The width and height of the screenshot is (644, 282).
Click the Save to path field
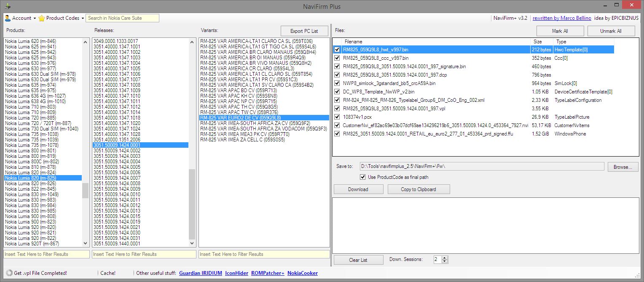tap(482, 167)
